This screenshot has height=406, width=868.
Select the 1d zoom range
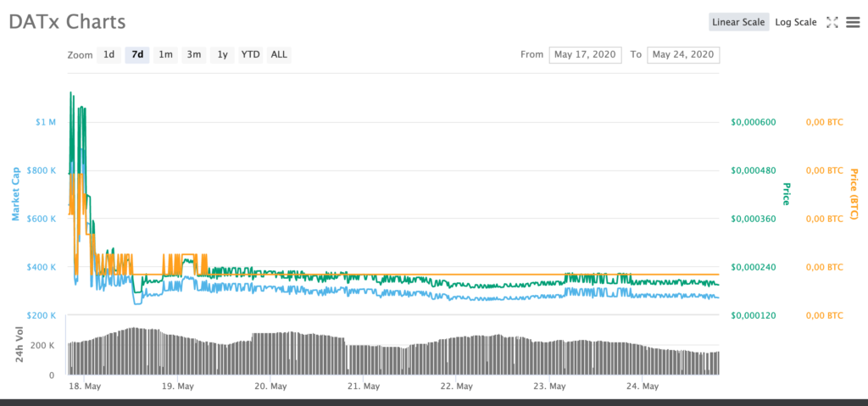pyautogui.click(x=109, y=55)
